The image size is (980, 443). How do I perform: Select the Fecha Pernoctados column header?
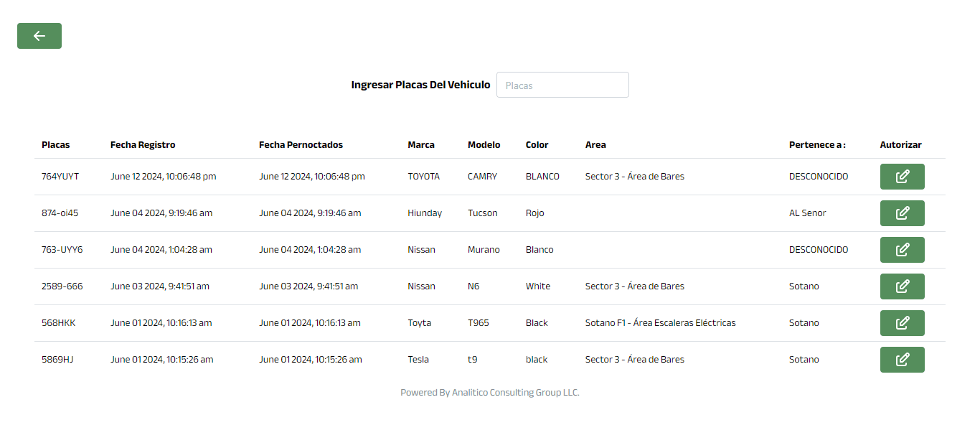click(x=301, y=145)
